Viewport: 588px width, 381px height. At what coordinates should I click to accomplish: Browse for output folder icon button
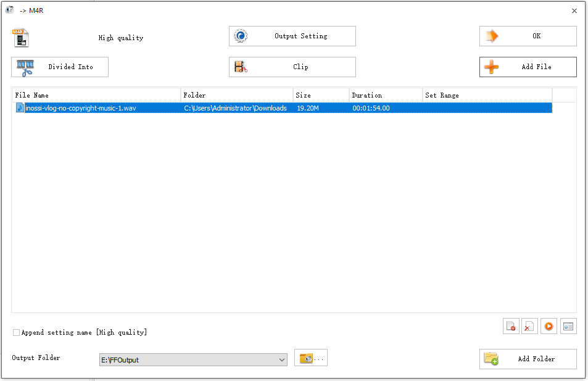[x=311, y=358]
